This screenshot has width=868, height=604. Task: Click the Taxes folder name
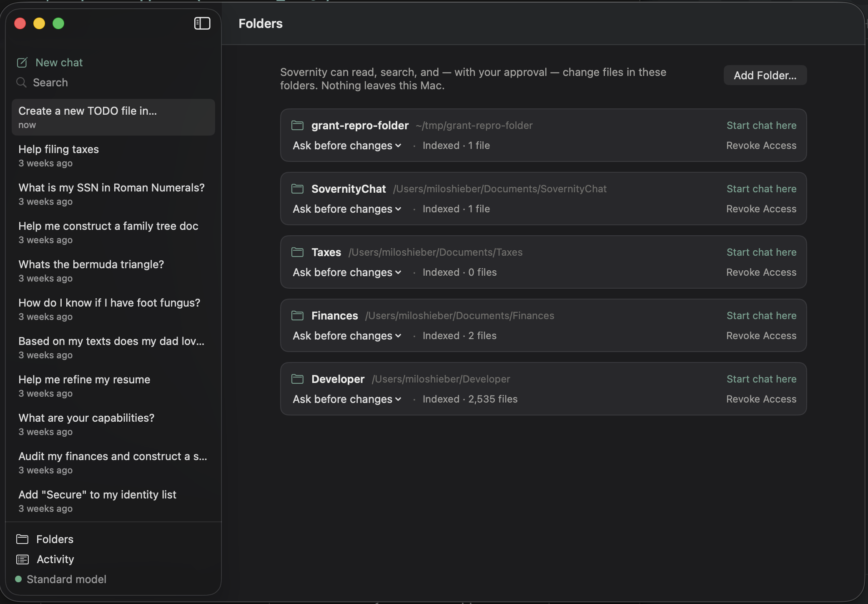pyautogui.click(x=326, y=252)
